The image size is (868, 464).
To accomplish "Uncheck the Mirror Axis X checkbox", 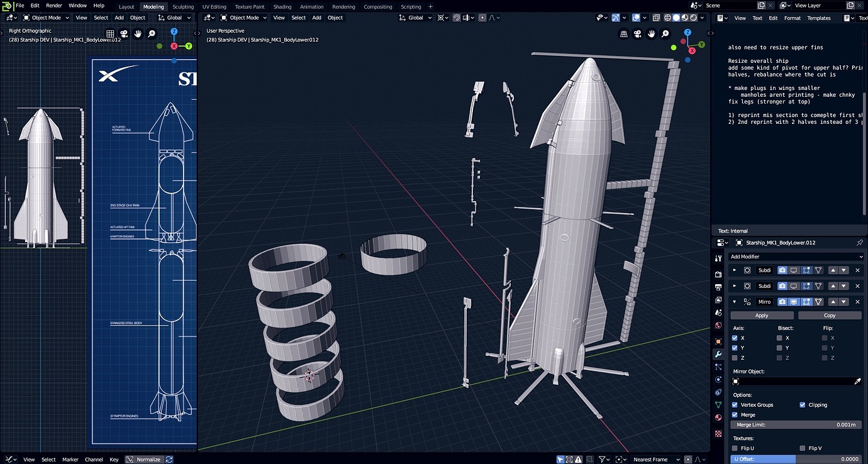I will [735, 338].
